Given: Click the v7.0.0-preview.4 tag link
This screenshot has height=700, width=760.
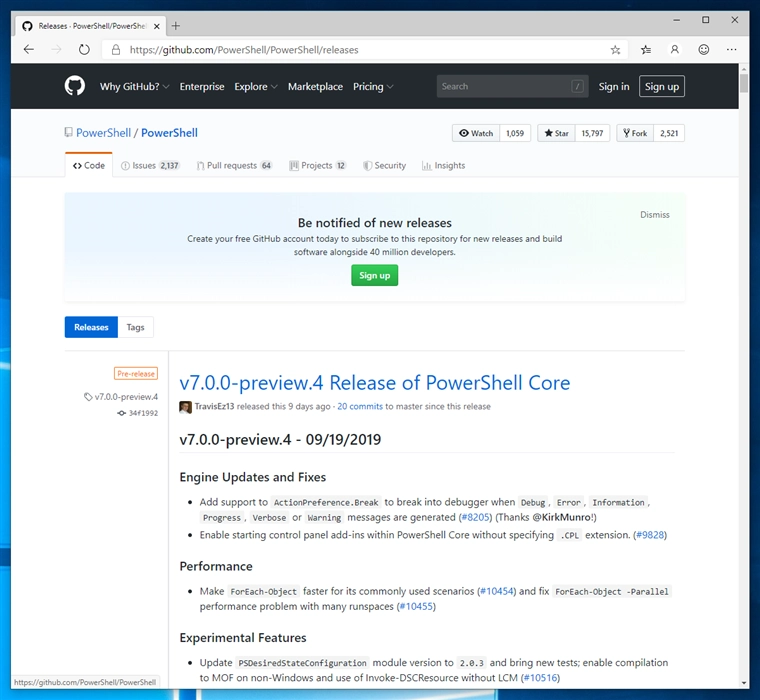Looking at the screenshot, I should point(121,397).
